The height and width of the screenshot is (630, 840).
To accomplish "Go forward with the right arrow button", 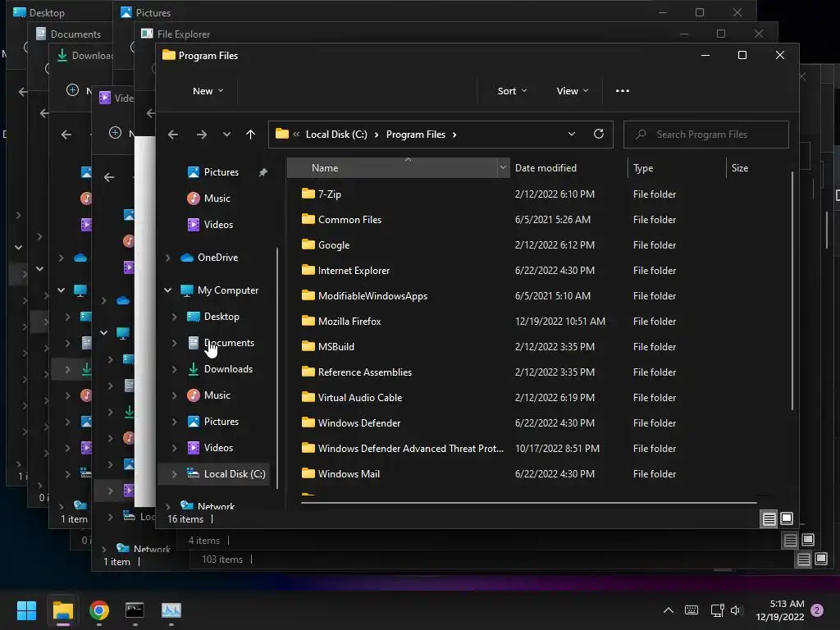I will [202, 135].
